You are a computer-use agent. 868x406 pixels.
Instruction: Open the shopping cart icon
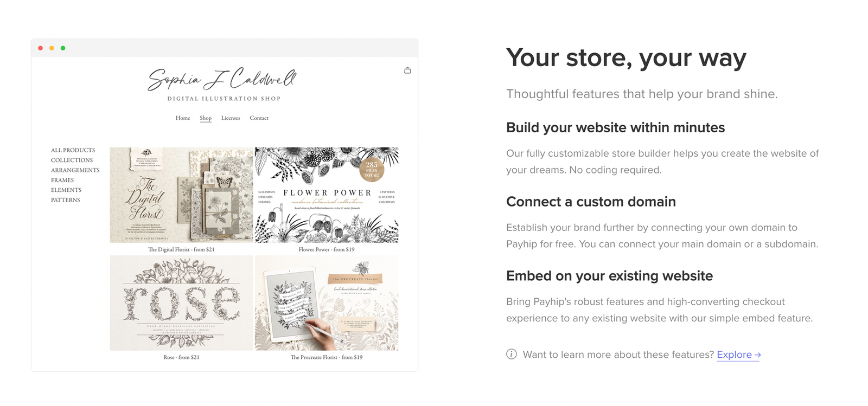point(407,70)
